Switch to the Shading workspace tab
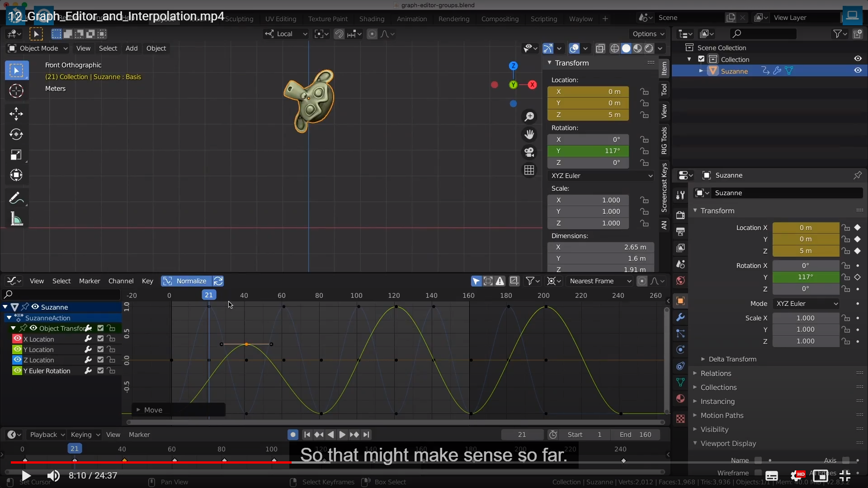Image resolution: width=868 pixels, height=488 pixels. (x=372, y=19)
